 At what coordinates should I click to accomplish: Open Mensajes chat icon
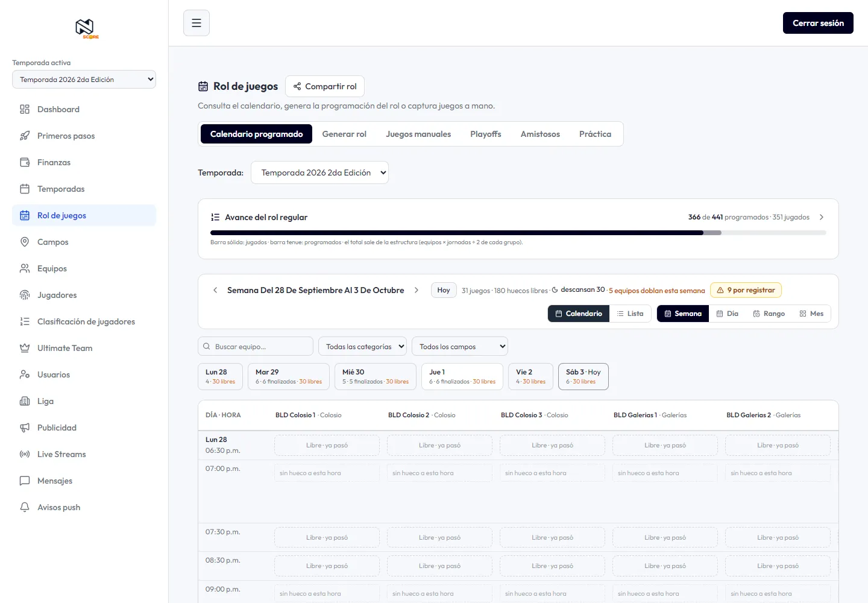tap(25, 481)
